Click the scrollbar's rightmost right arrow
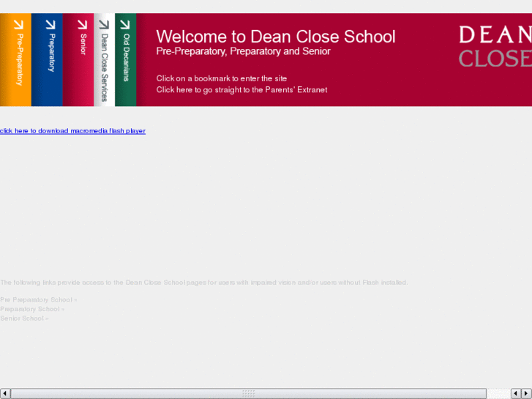 526,394
